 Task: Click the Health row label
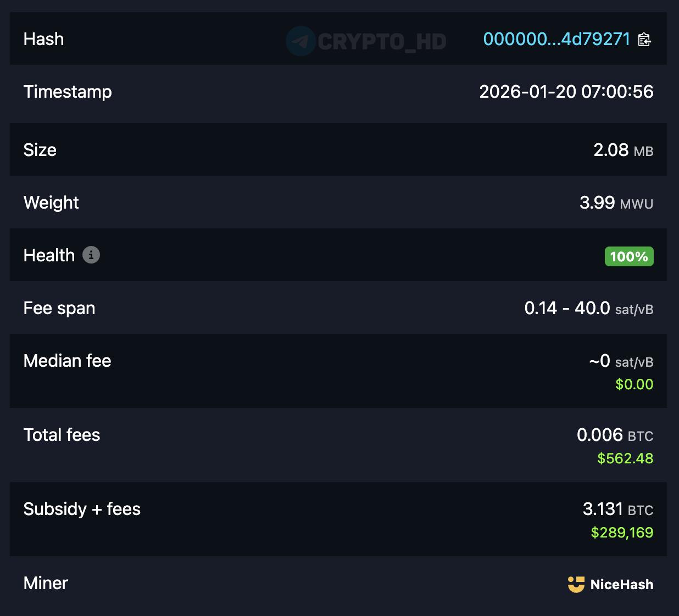[x=49, y=255]
